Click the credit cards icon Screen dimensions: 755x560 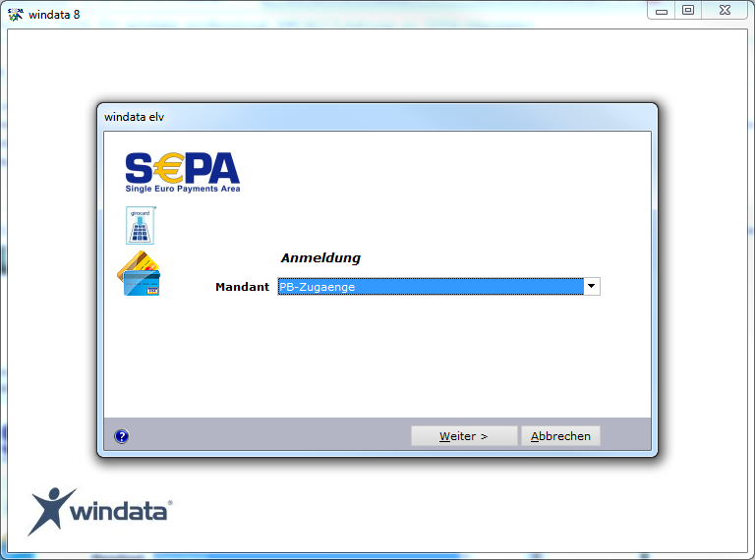pos(139,273)
